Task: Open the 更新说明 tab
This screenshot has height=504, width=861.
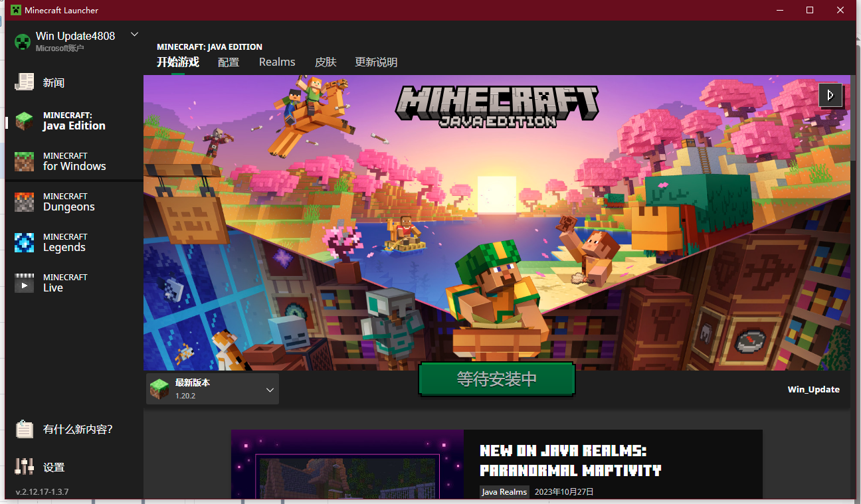Action: click(x=376, y=62)
